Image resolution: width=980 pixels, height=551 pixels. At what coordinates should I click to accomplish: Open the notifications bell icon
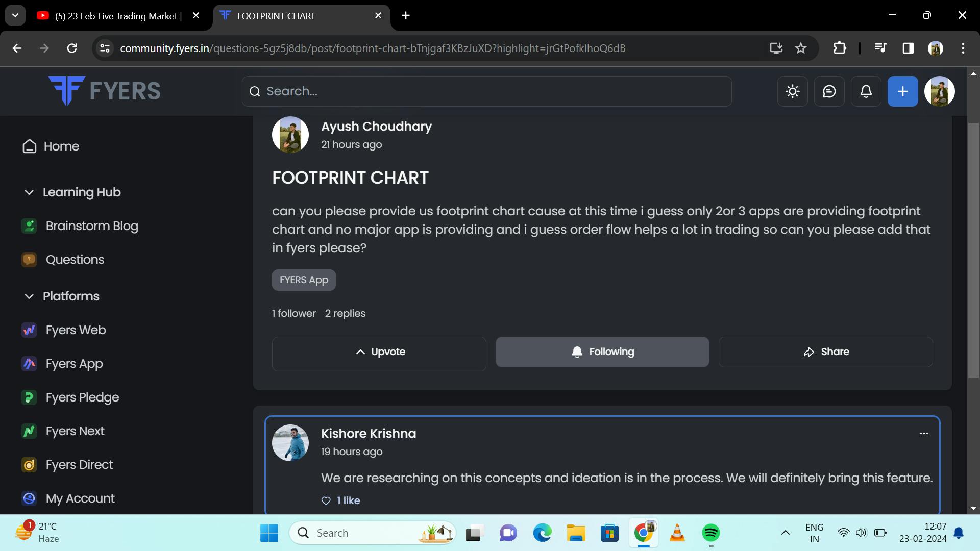(x=866, y=91)
